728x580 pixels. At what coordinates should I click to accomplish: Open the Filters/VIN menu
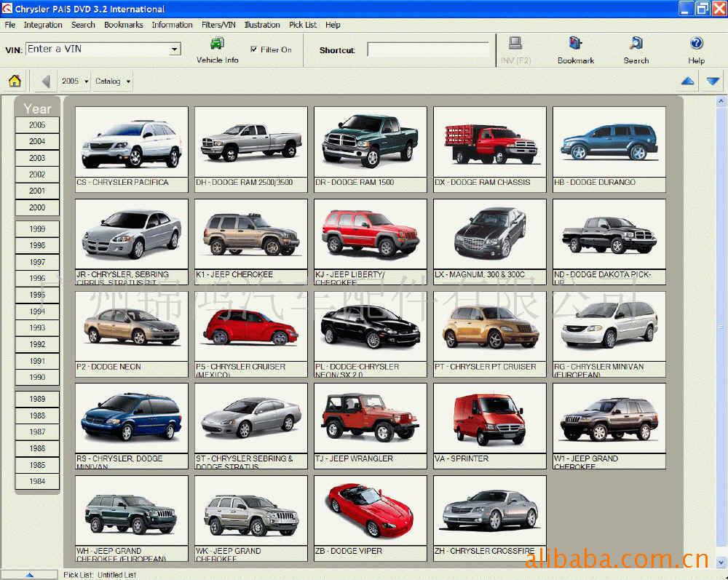218,25
